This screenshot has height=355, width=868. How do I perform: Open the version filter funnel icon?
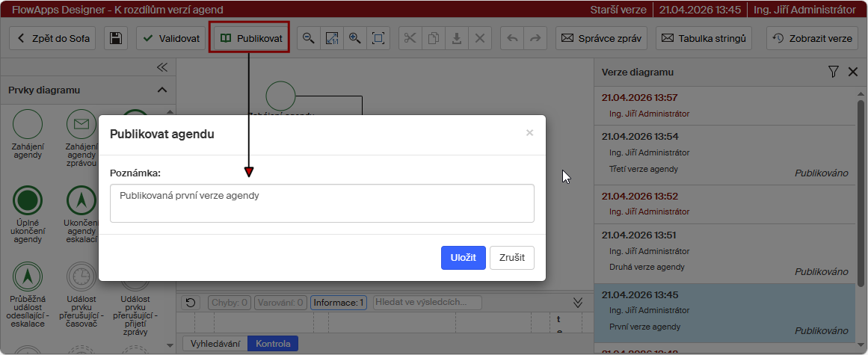(834, 72)
